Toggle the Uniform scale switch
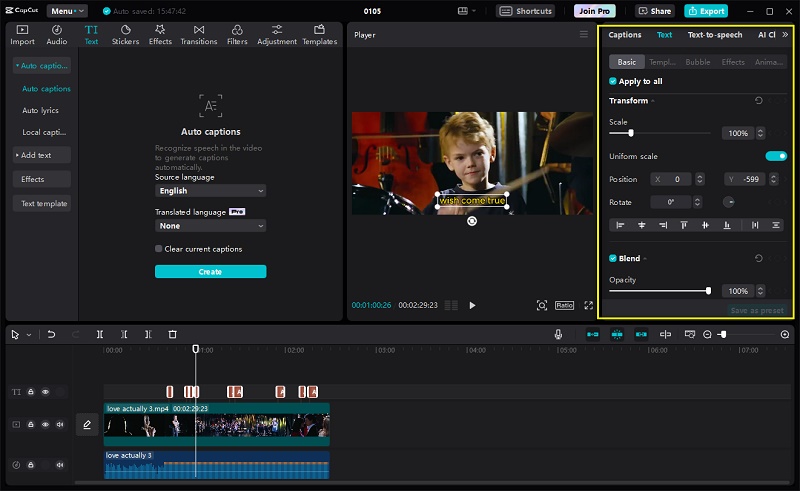This screenshot has width=800, height=491. click(x=776, y=156)
